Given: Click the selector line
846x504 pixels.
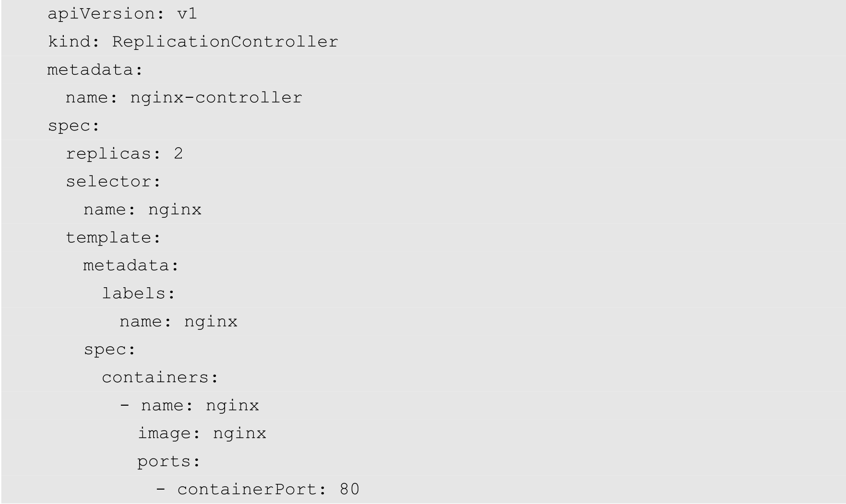Looking at the screenshot, I should tap(113, 182).
